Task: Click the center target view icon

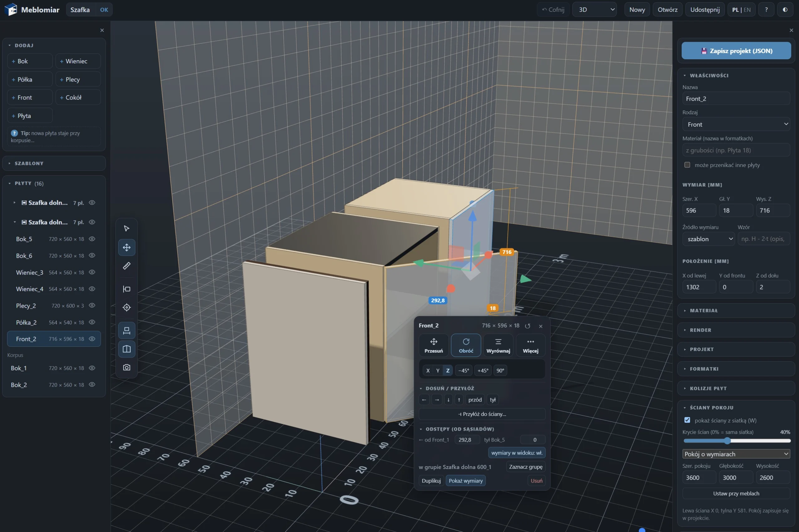Action: point(126,307)
